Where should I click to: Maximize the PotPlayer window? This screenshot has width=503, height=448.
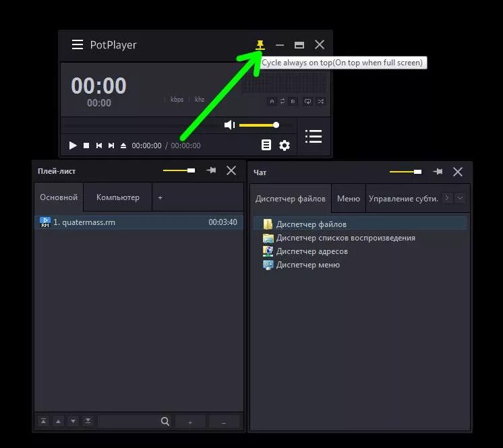299,45
